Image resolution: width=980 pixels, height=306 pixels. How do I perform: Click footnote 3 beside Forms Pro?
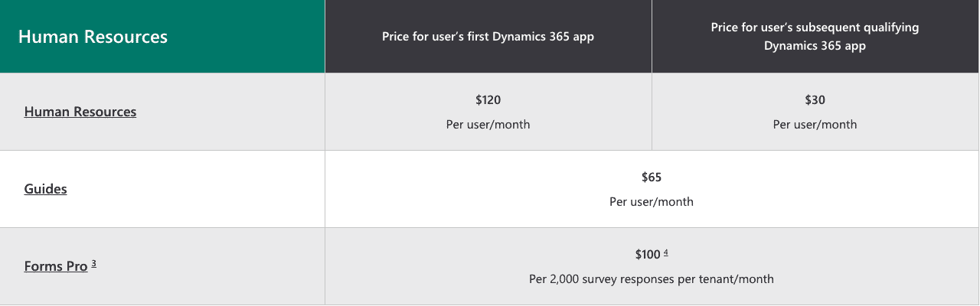[x=93, y=264]
